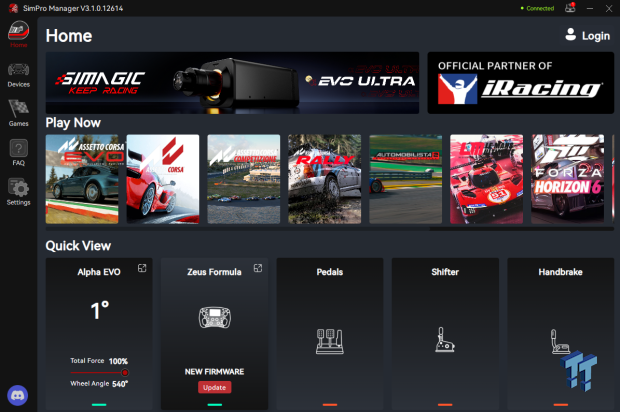Image resolution: width=620 pixels, height=412 pixels.
Task: Launch the Le Mans Ultimate game tile
Action: point(486,179)
